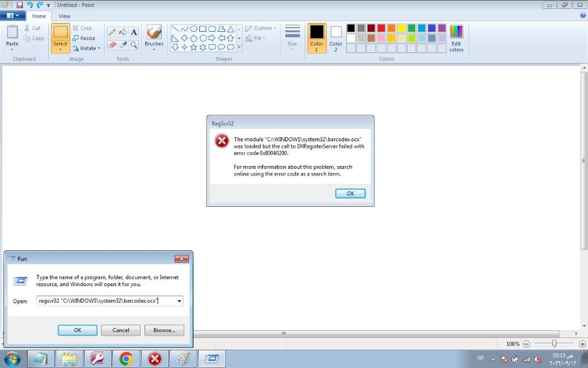
Task: Click the Select tool rectangle icon
Action: pos(61,32)
